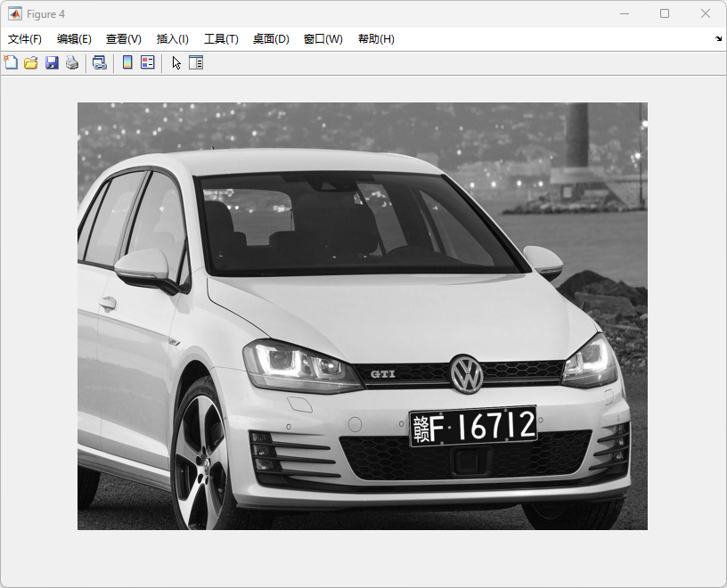Open the 查看(V) menu
Image resolution: width=727 pixels, height=588 pixels.
click(x=123, y=39)
